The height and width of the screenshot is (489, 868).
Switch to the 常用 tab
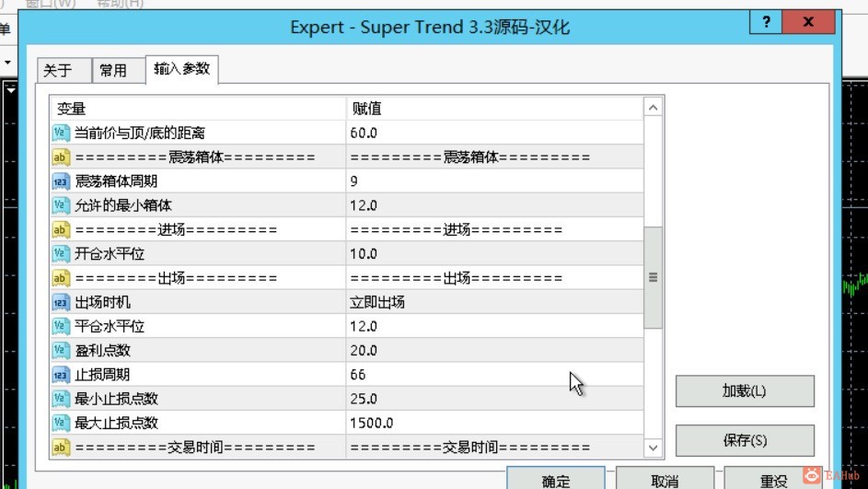pyautogui.click(x=119, y=71)
